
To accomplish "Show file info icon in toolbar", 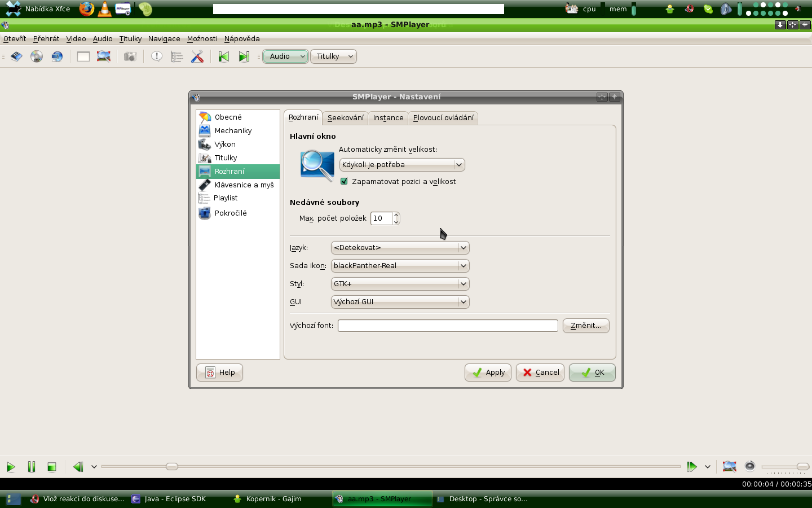I will pos(157,56).
